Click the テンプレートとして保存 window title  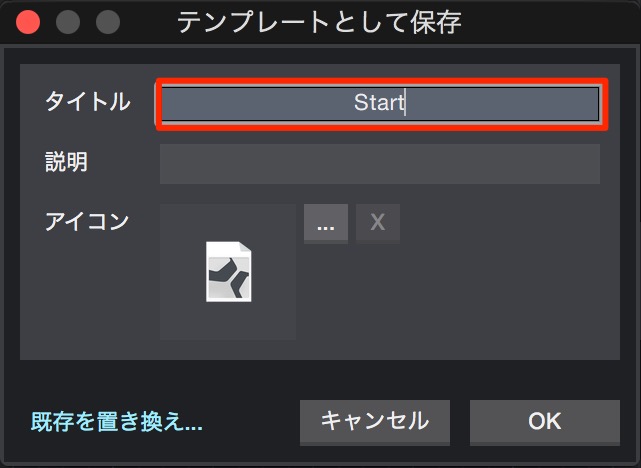click(x=319, y=22)
